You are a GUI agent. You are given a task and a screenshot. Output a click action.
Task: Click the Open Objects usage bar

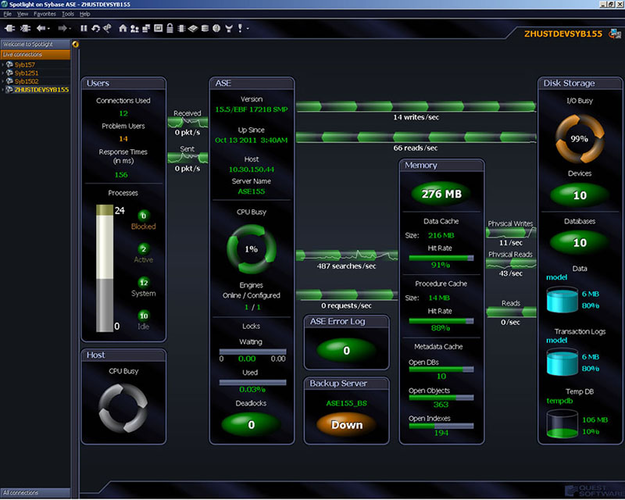coord(441,398)
